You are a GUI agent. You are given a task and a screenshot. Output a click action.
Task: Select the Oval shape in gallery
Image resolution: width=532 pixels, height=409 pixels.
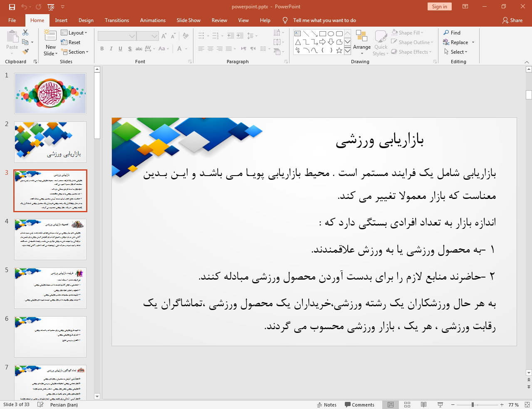click(x=331, y=34)
